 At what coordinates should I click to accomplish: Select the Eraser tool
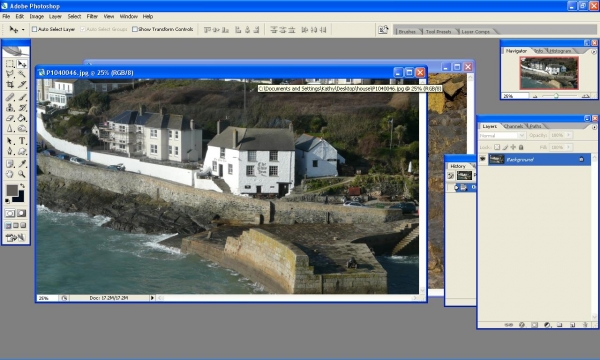(x=10, y=118)
